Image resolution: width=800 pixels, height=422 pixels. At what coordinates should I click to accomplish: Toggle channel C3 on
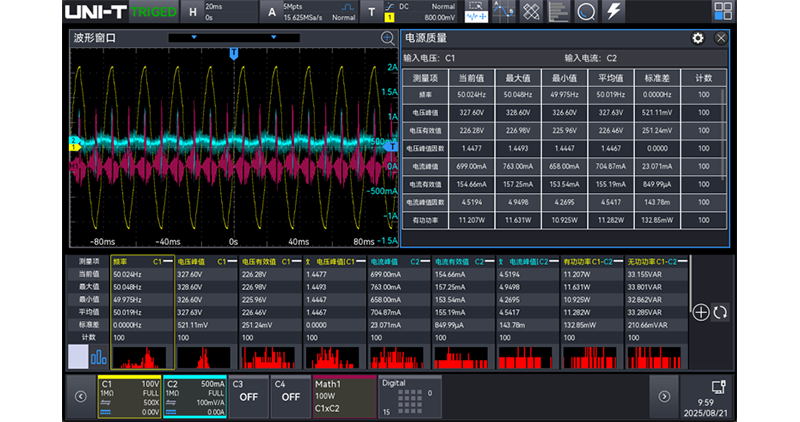coord(248,396)
